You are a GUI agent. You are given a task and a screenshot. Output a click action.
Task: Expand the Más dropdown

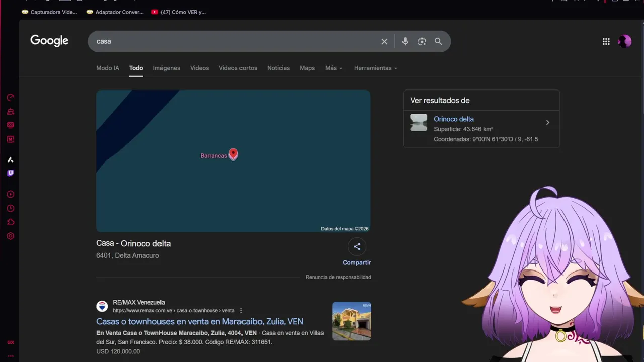coord(334,68)
